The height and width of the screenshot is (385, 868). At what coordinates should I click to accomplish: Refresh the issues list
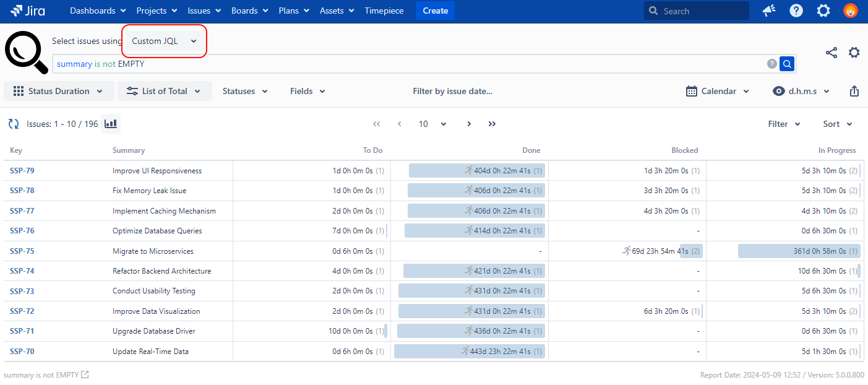click(x=14, y=124)
